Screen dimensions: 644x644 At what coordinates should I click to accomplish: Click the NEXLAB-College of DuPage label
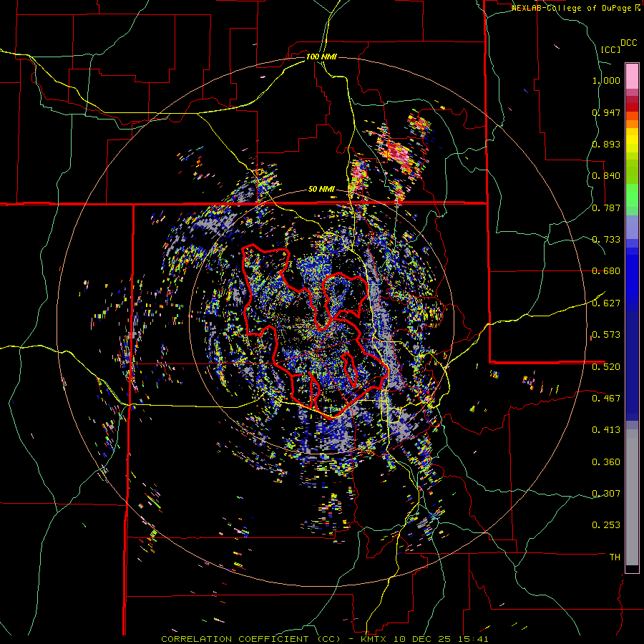(572, 8)
